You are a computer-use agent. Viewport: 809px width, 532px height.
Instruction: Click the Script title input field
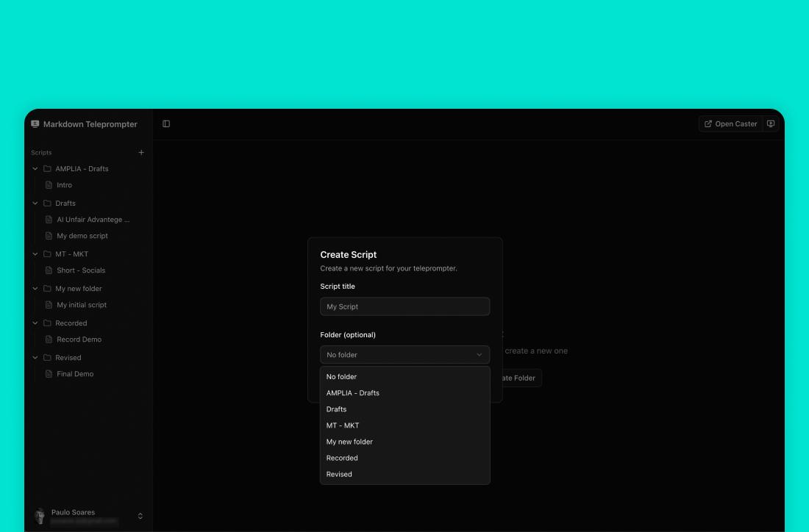pyautogui.click(x=404, y=306)
